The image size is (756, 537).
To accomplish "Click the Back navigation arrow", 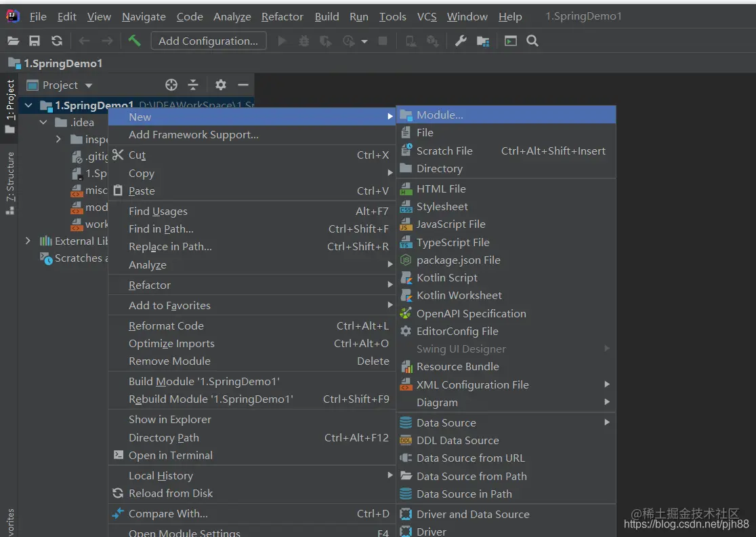I will coord(85,41).
